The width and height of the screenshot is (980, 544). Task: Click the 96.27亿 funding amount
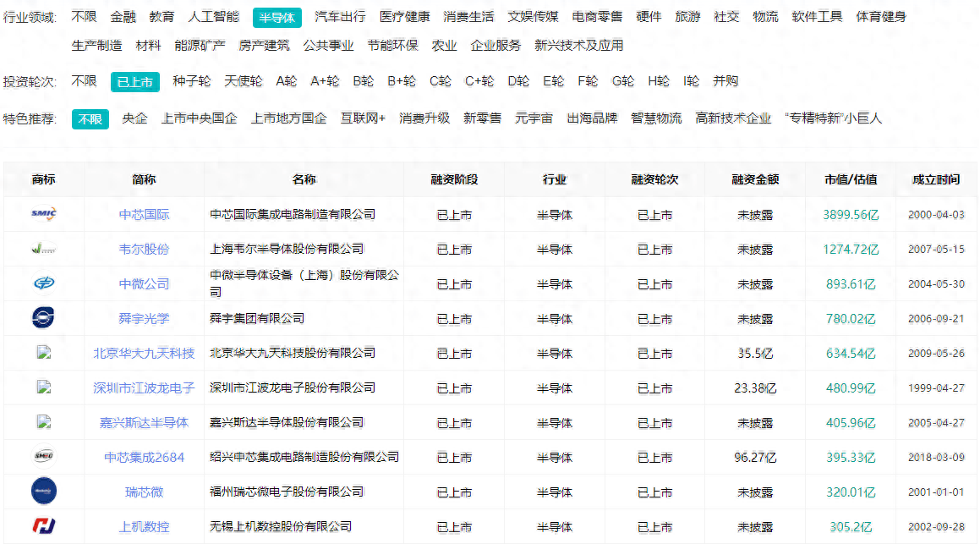tap(755, 457)
